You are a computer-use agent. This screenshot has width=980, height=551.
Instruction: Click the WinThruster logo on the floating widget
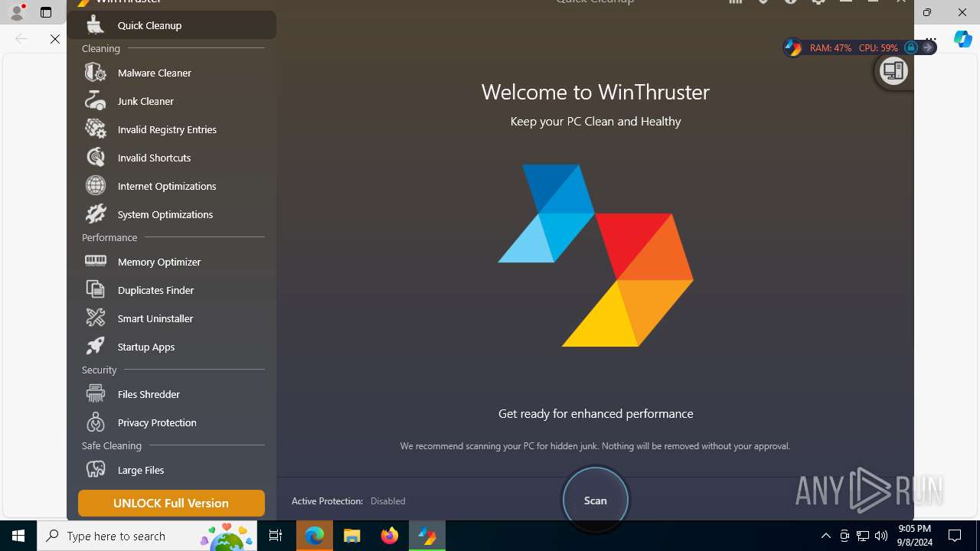(792, 47)
